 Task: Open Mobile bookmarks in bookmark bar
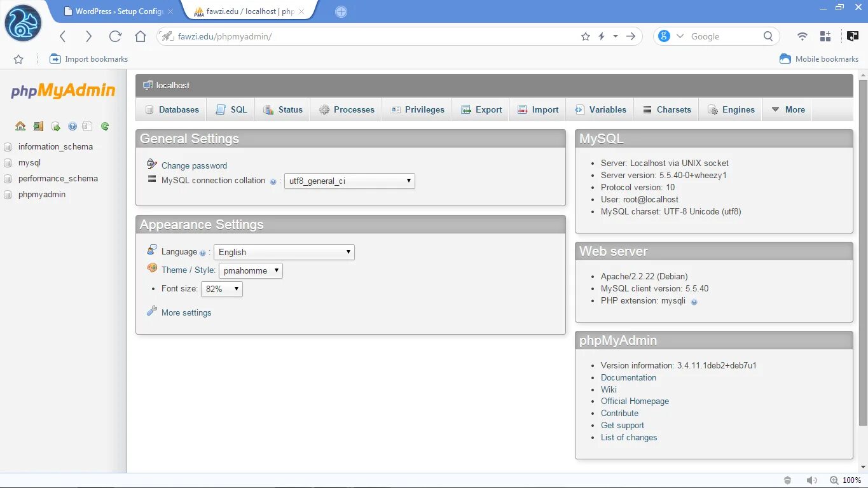click(819, 59)
